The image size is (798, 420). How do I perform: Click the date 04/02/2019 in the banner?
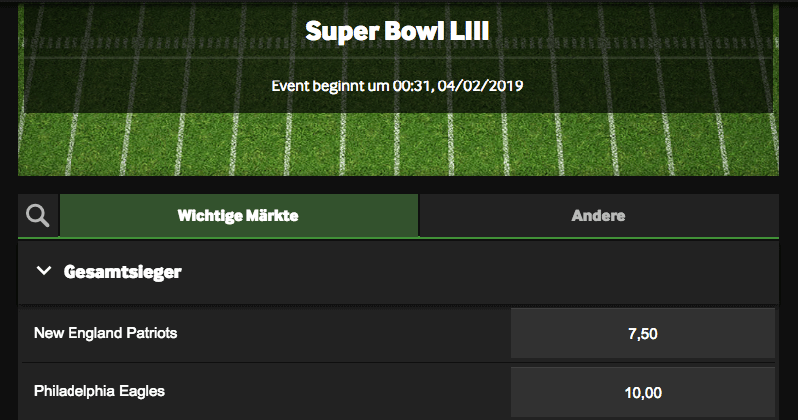click(480, 86)
